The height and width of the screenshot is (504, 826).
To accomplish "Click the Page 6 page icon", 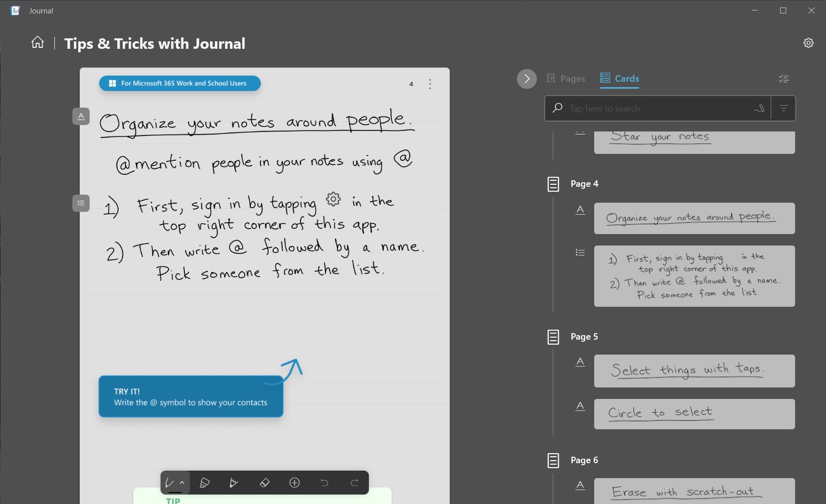I will pyautogui.click(x=553, y=461).
